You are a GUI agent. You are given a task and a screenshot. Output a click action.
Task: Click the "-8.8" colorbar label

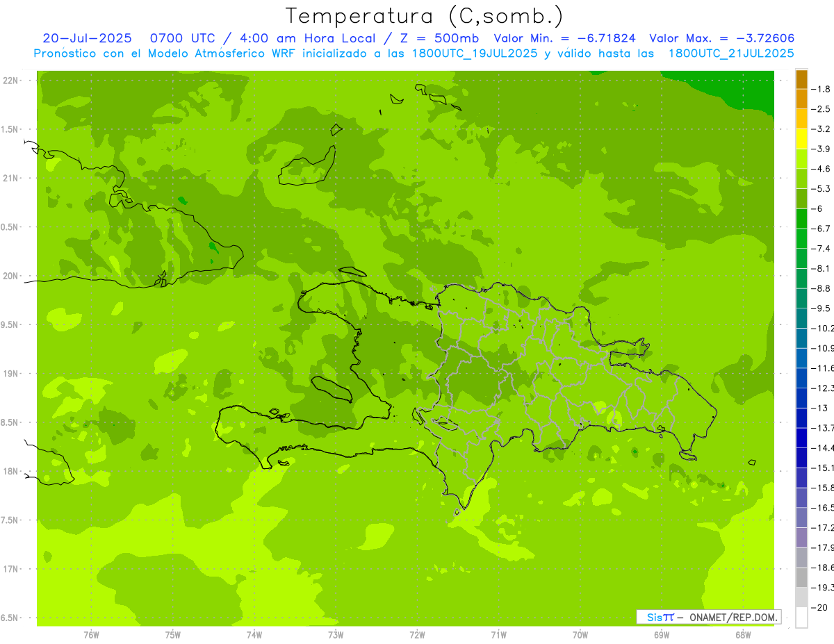pos(821,288)
